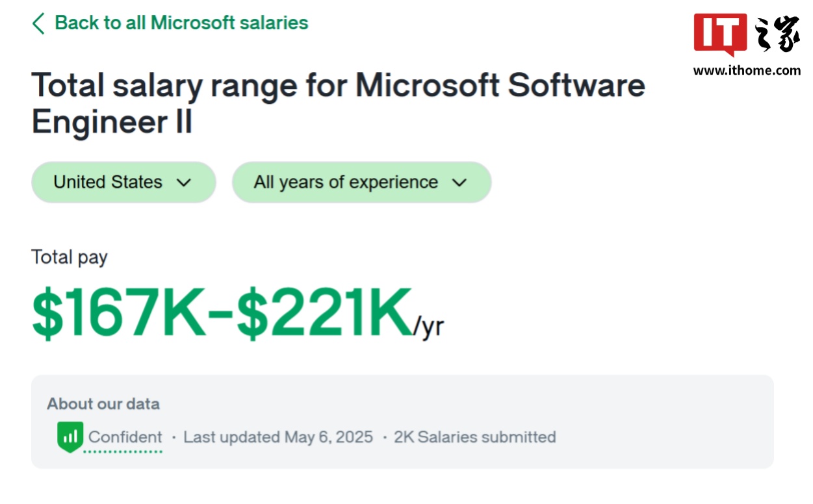The height and width of the screenshot is (504, 813).
Task: Click the Engineer II line of the title
Action: tap(112, 122)
